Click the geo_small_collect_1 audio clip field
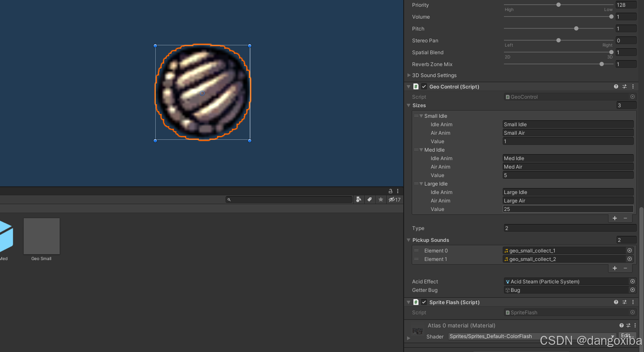644x352 pixels. pos(564,250)
